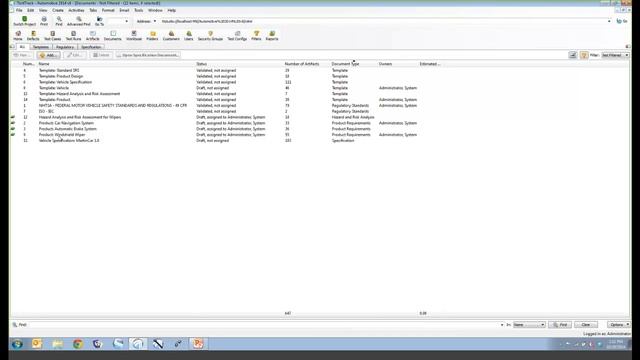The width and height of the screenshot is (640, 360).
Task: Click the View button in the list toolbar
Action: [x=22, y=55]
